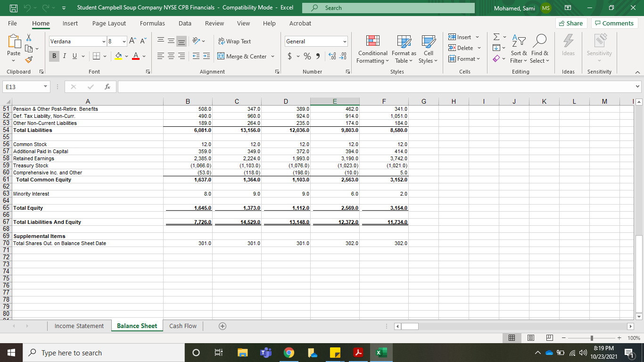Expand the Fill Color dropdown arrow
This screenshot has width=644, height=362.
(x=126, y=56)
